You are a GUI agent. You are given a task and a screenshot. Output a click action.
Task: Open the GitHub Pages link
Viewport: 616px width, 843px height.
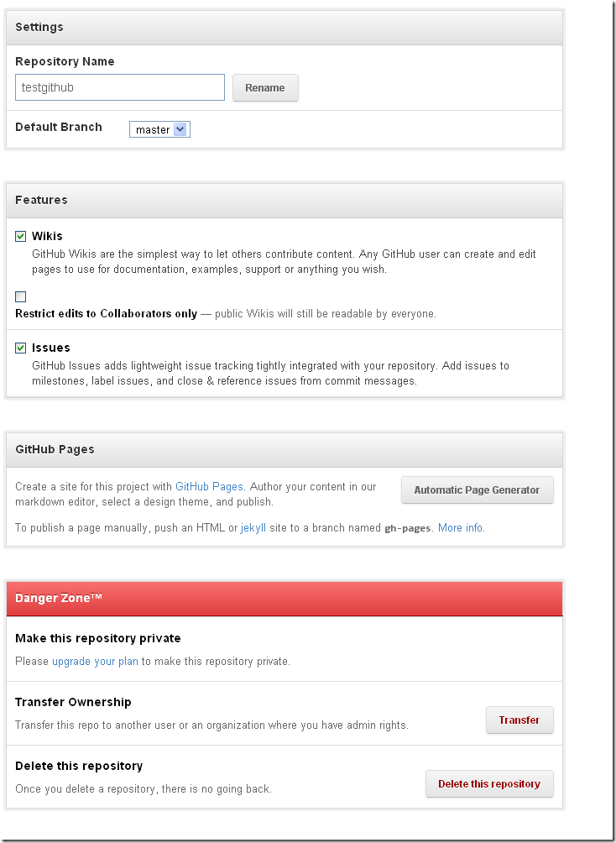209,486
